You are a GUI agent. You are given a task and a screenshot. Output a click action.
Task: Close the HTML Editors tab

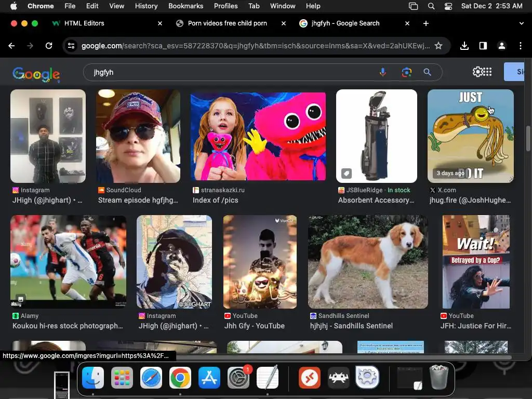(x=160, y=23)
